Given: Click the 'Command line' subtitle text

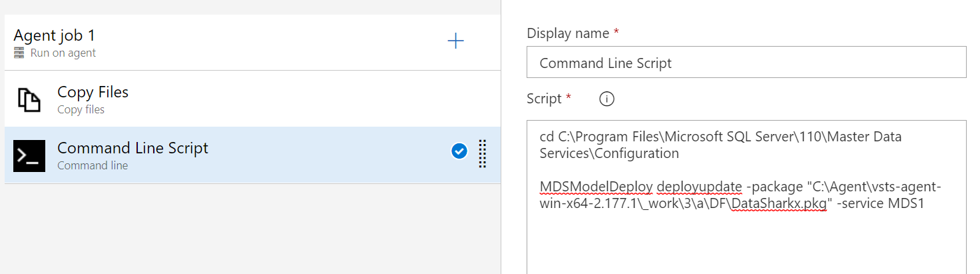Looking at the screenshot, I should [x=93, y=165].
